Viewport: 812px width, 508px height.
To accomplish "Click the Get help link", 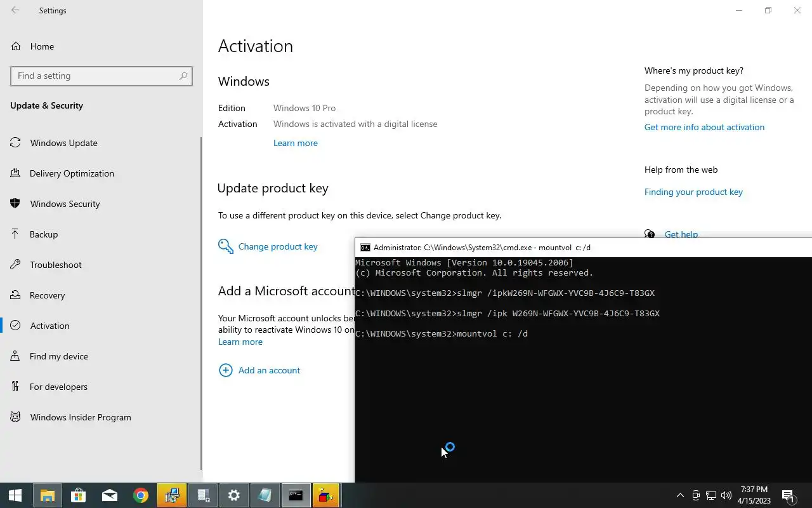I will (681, 234).
